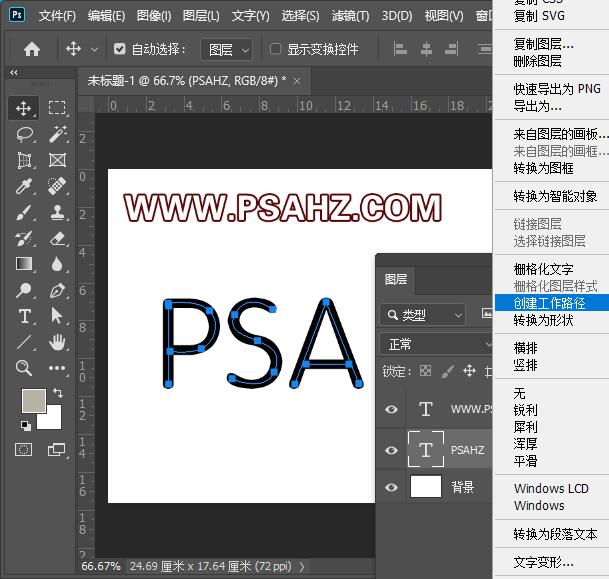Open the layer filter 类型 dropdown
609x579 pixels.
click(x=422, y=315)
